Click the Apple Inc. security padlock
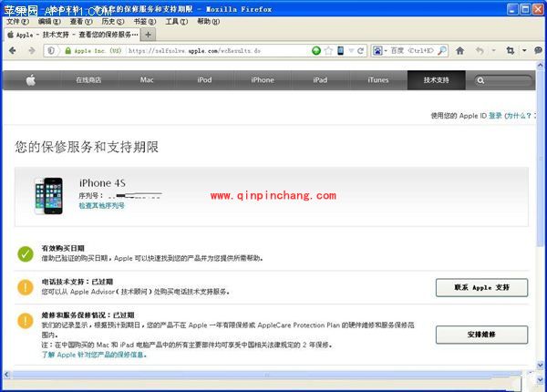Image resolution: width=547 pixels, height=392 pixels. (x=68, y=51)
